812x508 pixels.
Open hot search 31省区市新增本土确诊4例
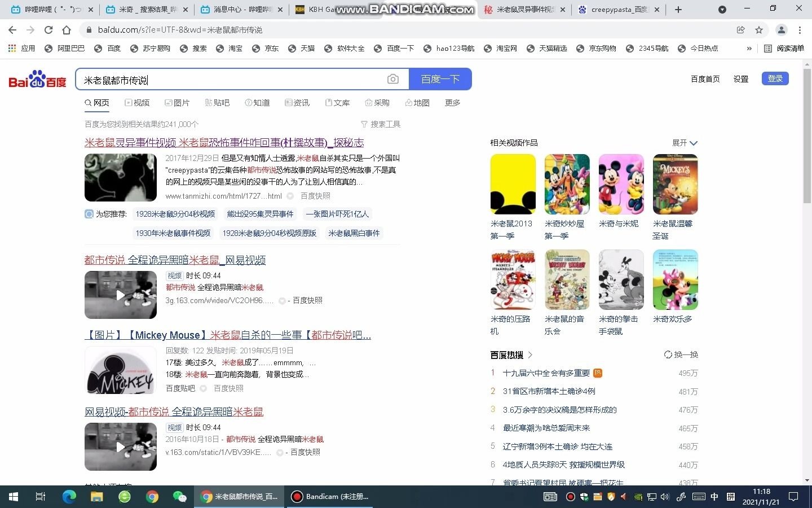549,391
